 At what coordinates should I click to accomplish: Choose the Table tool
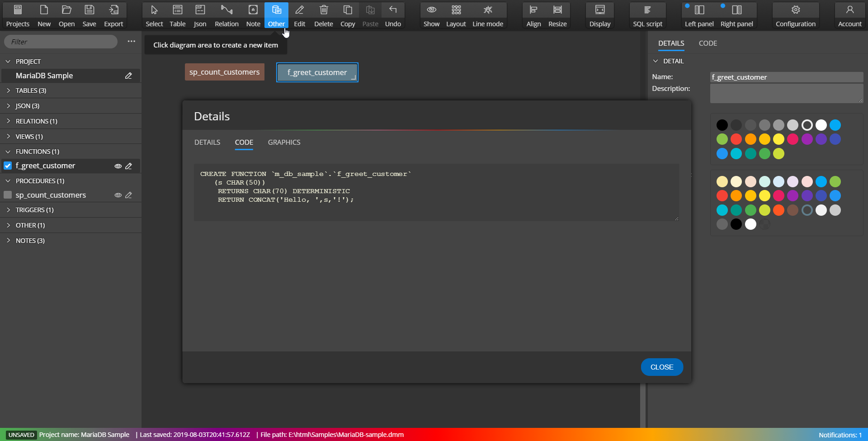pyautogui.click(x=178, y=16)
